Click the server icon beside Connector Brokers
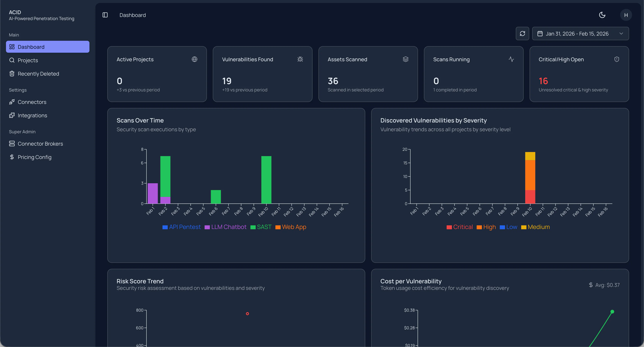Screen dimensions: 644x347 pos(12,144)
